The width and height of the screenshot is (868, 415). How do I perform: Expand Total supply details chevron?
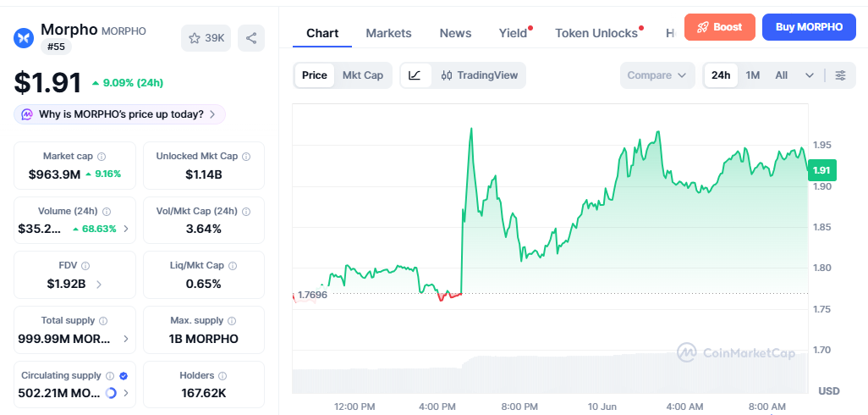click(126, 339)
